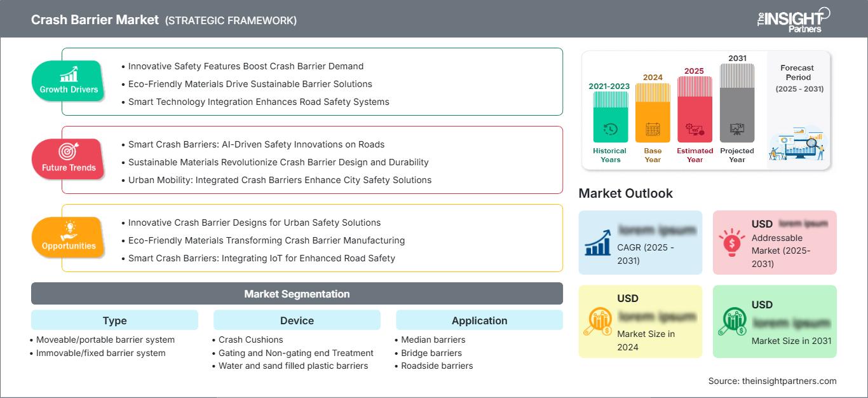Click the (STRATEGIC FRAMEWORK) subtitle
Screen dimensions: 868x398
(x=231, y=20)
